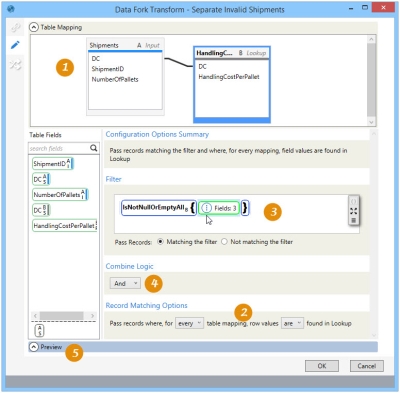This screenshot has height=393, width=400.
Task: Select the HandlingCostPerPallet field chip
Action: [65, 226]
